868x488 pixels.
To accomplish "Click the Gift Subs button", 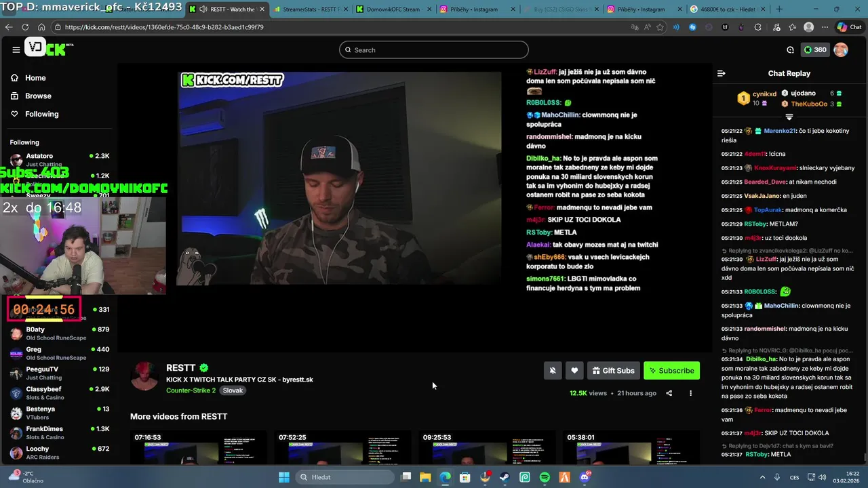I will [613, 370].
